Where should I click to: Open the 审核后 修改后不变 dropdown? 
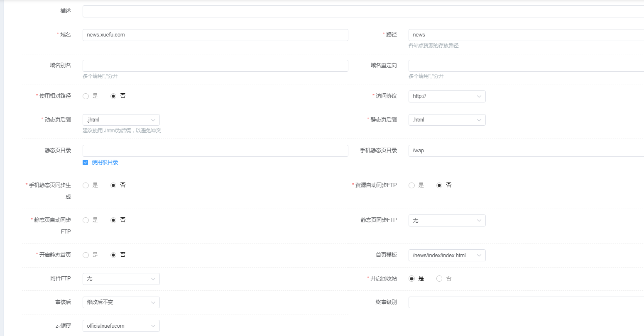point(121,302)
